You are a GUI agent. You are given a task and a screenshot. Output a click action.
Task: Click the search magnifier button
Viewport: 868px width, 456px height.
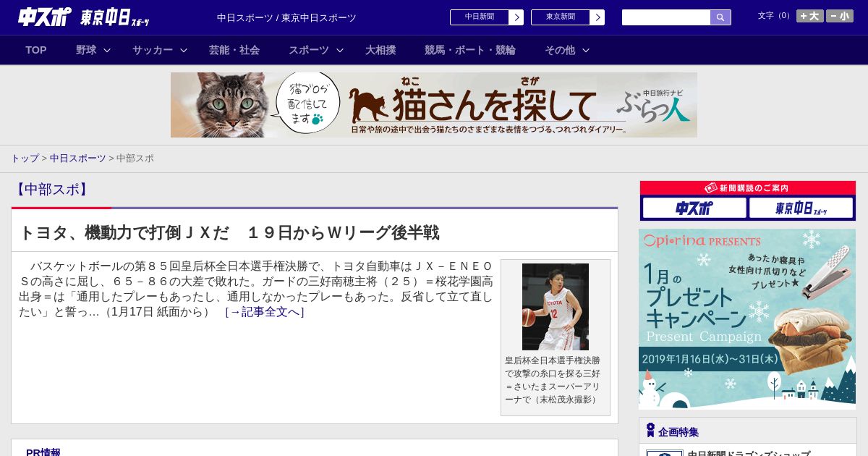pos(720,17)
